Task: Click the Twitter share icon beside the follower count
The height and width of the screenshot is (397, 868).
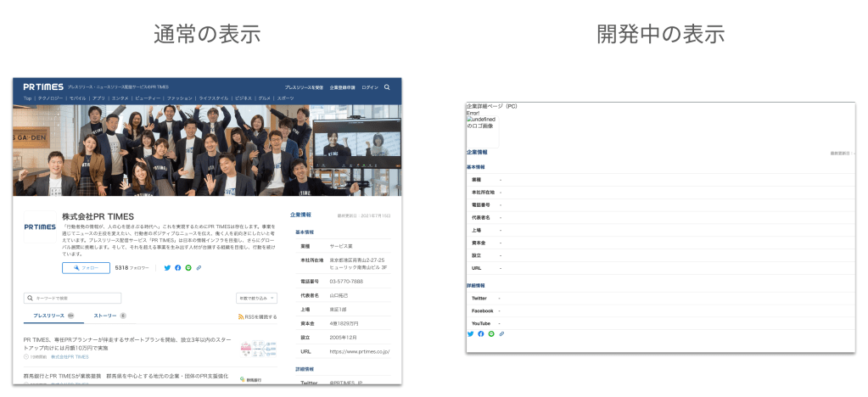Action: click(x=167, y=268)
